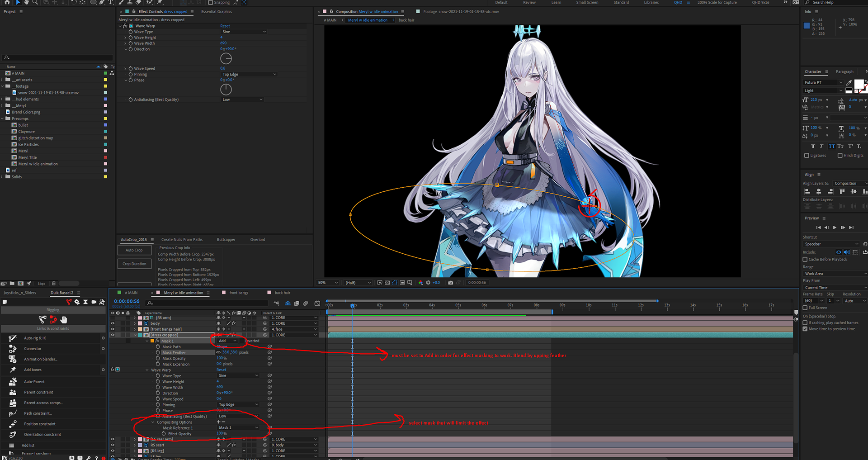This screenshot has height=460, width=868.
Task: Collapse the Precomps folder in Project
Action: (3, 119)
